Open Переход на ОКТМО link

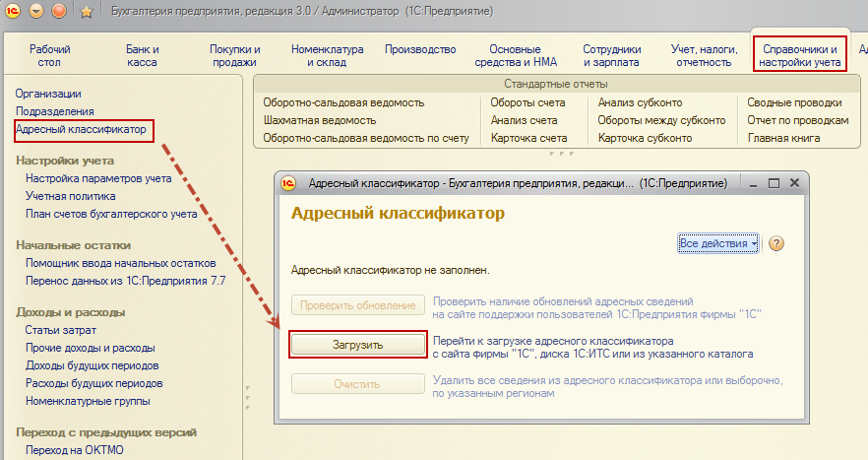74,450
